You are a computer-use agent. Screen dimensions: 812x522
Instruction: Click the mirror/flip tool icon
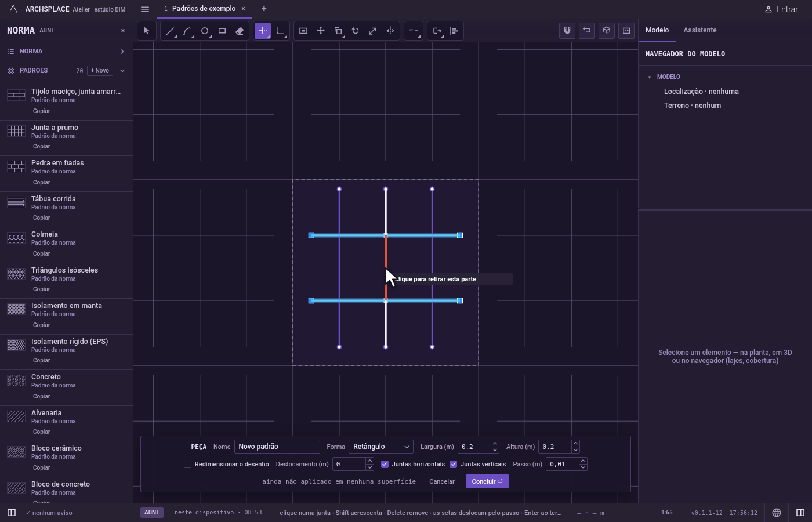(x=390, y=31)
